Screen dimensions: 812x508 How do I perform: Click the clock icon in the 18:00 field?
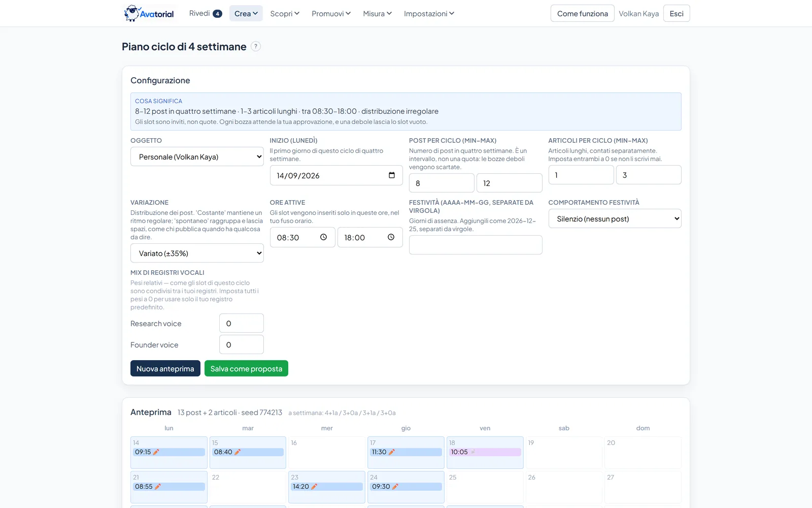click(x=391, y=237)
